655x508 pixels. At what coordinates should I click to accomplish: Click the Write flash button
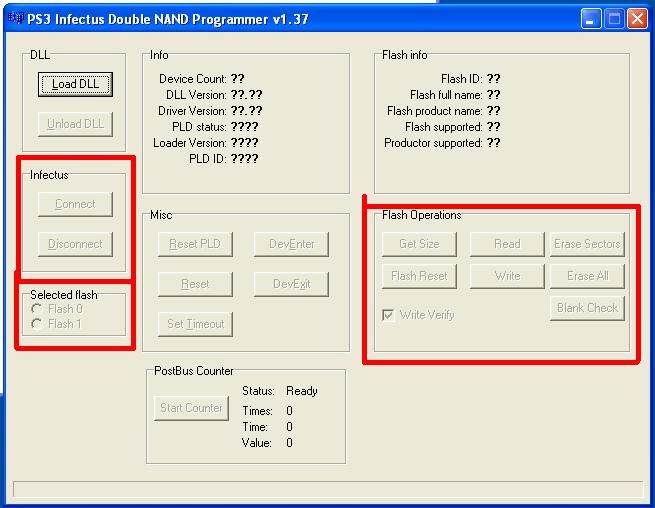507,276
